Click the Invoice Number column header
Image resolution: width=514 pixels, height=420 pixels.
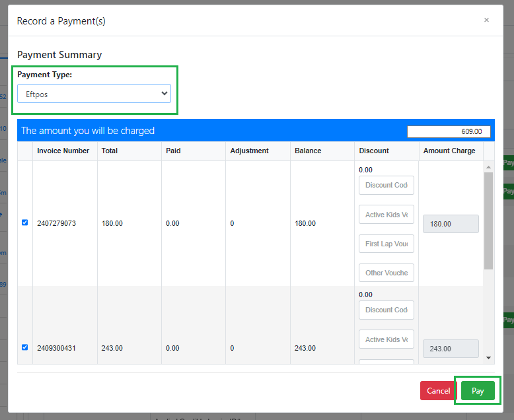pos(63,151)
